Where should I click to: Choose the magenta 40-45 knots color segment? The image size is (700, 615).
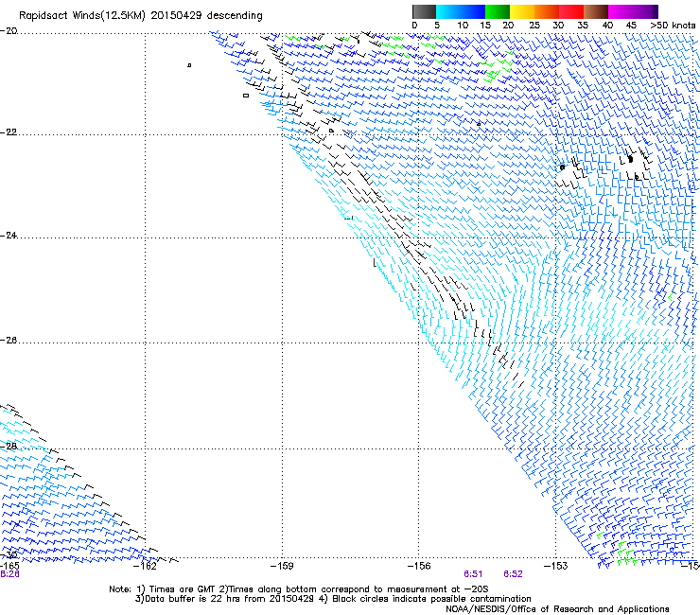[x=621, y=11]
